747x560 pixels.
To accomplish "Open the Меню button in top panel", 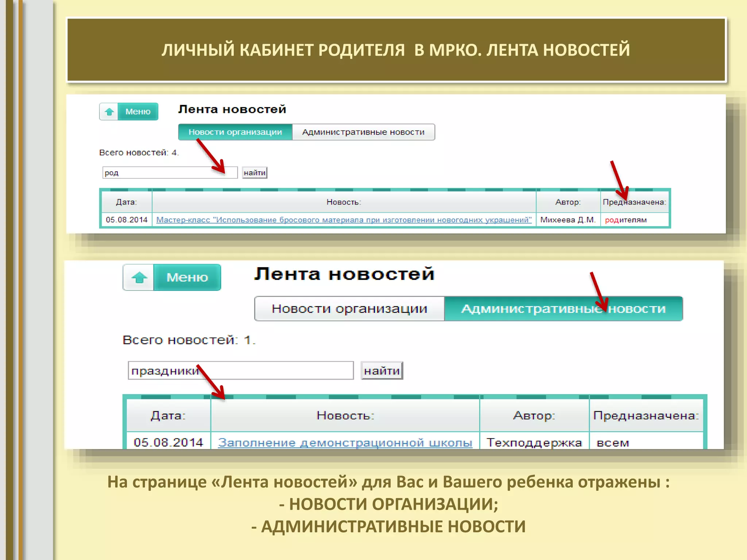I will click(x=138, y=112).
